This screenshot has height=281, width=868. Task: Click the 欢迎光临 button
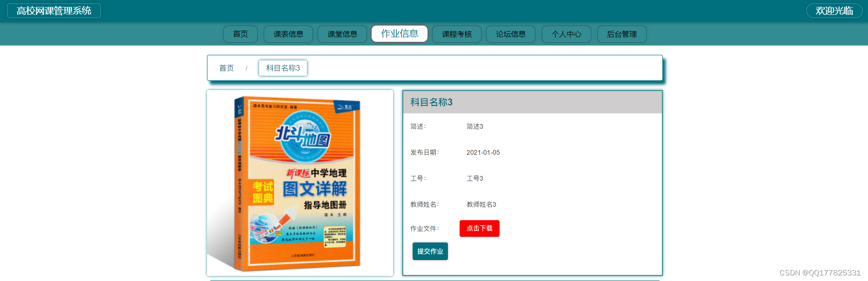(x=835, y=11)
